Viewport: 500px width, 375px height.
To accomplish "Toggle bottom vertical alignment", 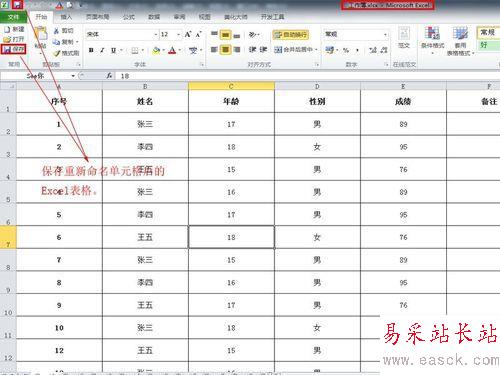I will pyautogui.click(x=237, y=35).
